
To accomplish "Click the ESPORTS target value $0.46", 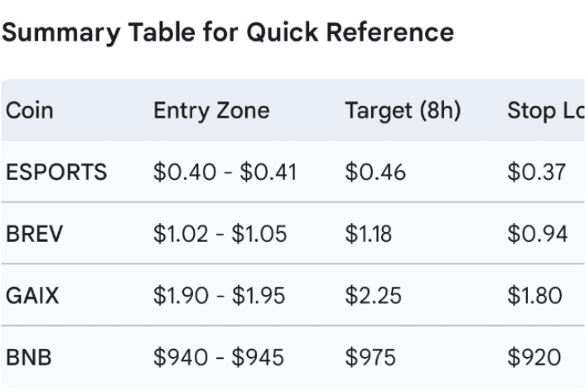I will (x=375, y=172).
